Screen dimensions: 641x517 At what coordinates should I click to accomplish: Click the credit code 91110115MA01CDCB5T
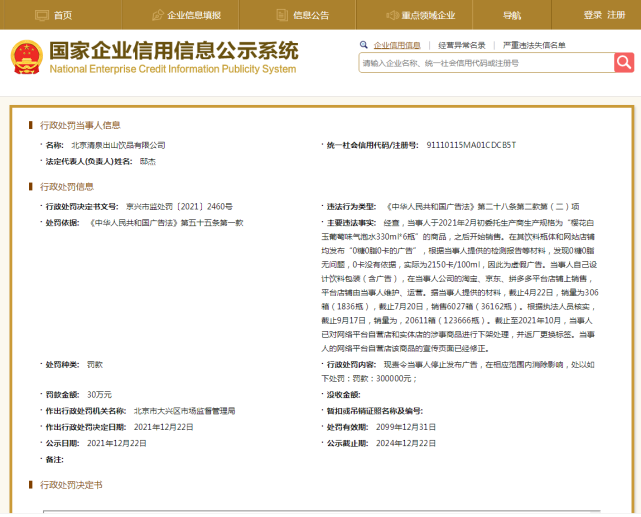pyautogui.click(x=471, y=145)
